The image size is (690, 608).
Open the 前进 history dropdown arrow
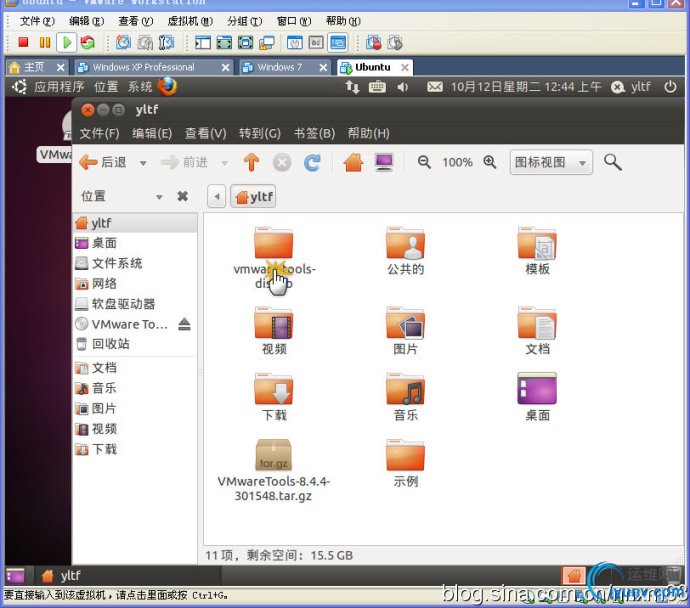click(224, 163)
